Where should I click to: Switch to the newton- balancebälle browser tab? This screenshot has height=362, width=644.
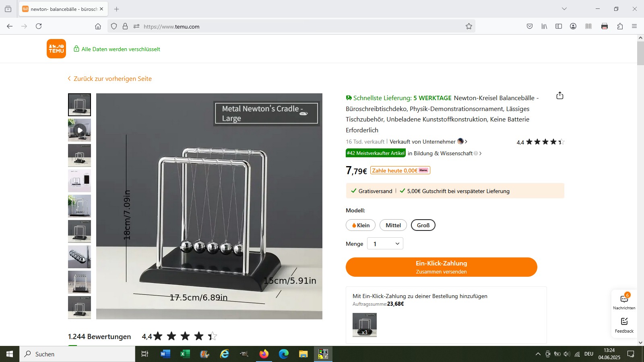63,9
